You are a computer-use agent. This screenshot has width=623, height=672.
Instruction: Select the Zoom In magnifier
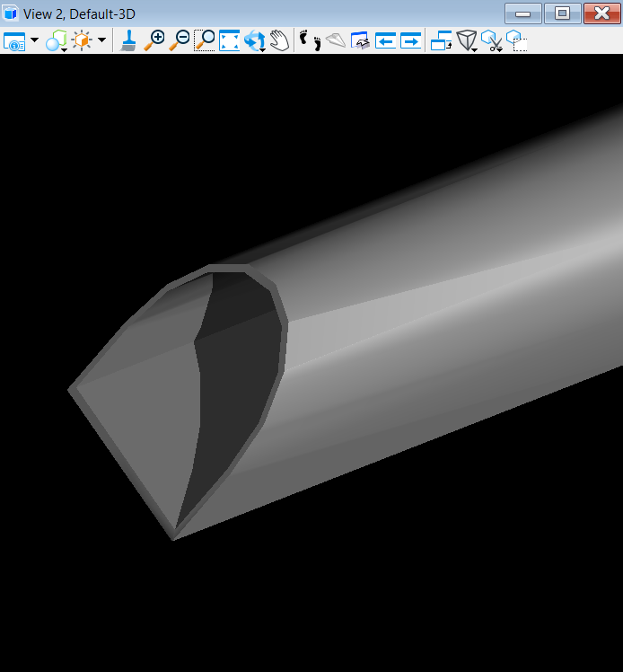[x=154, y=40]
